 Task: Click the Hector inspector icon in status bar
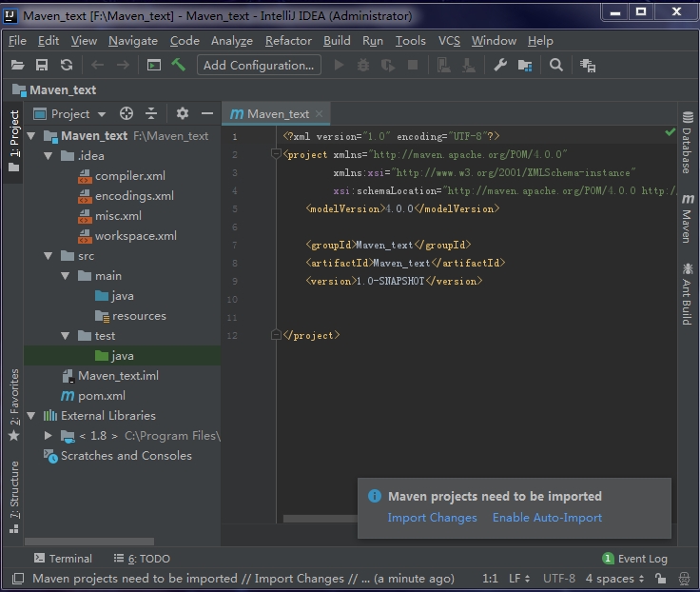pos(684,579)
